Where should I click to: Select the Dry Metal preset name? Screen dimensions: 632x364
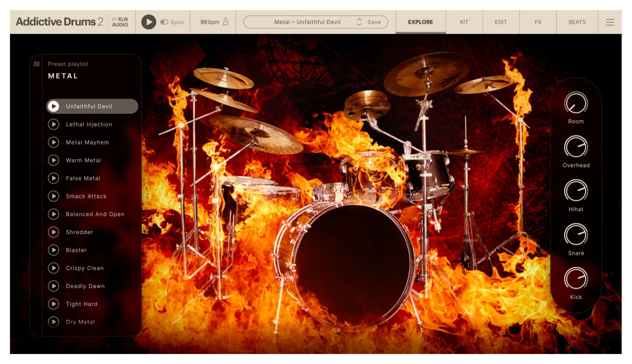[81, 322]
